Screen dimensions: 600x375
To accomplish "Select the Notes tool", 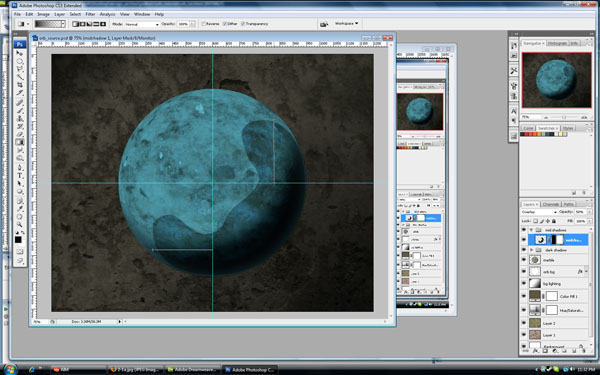I will [19, 201].
